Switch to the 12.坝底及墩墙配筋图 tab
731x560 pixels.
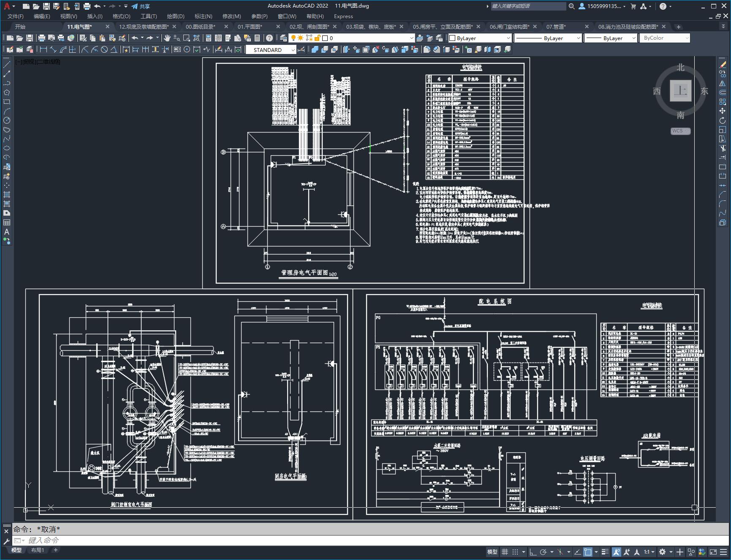144,27
